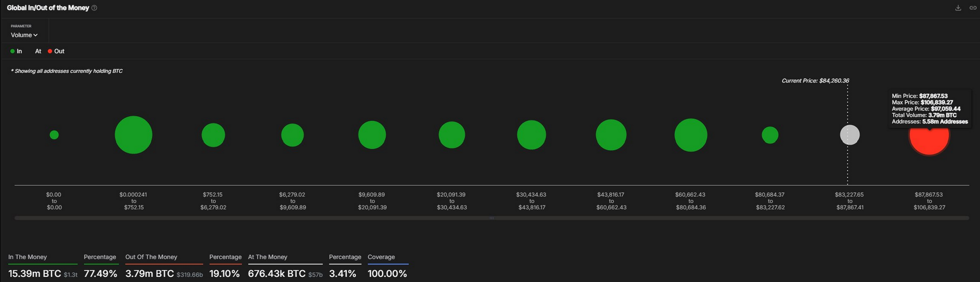Click the horizontal range scrollbar below the chart

[x=492, y=218]
